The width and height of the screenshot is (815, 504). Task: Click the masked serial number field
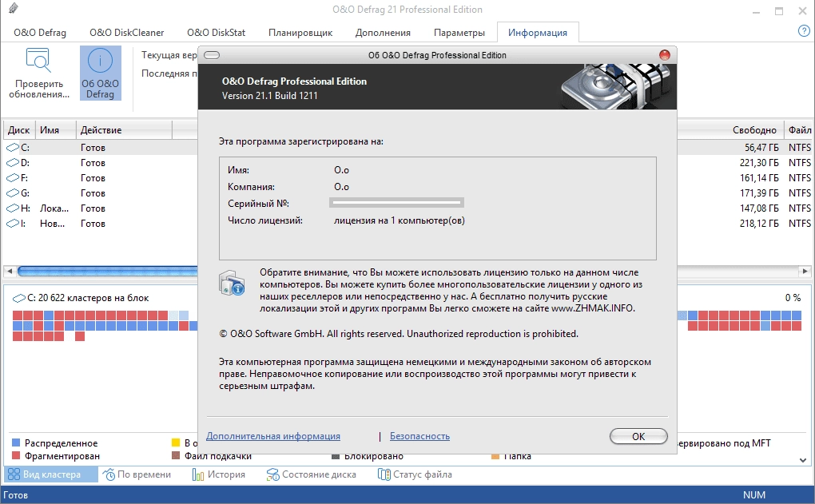tap(396, 203)
